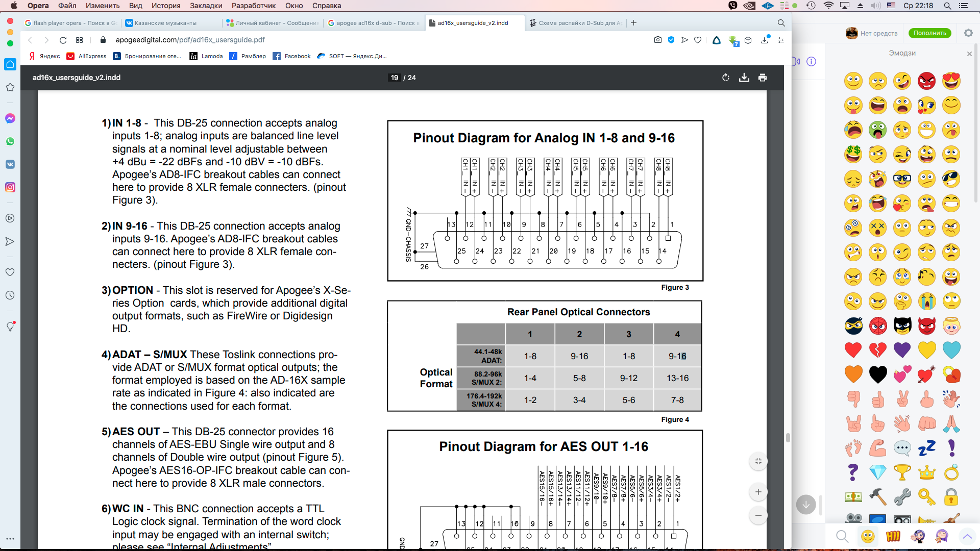
Task: Switch to flash player opera search tab
Action: point(70,23)
